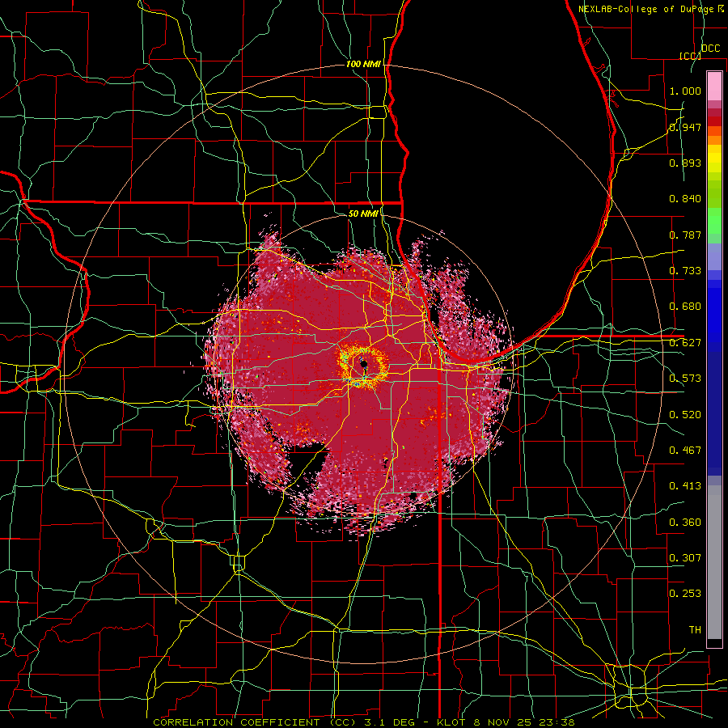Click the pink top segment of color bar
The height and width of the screenshot is (728, 728).
tap(714, 86)
